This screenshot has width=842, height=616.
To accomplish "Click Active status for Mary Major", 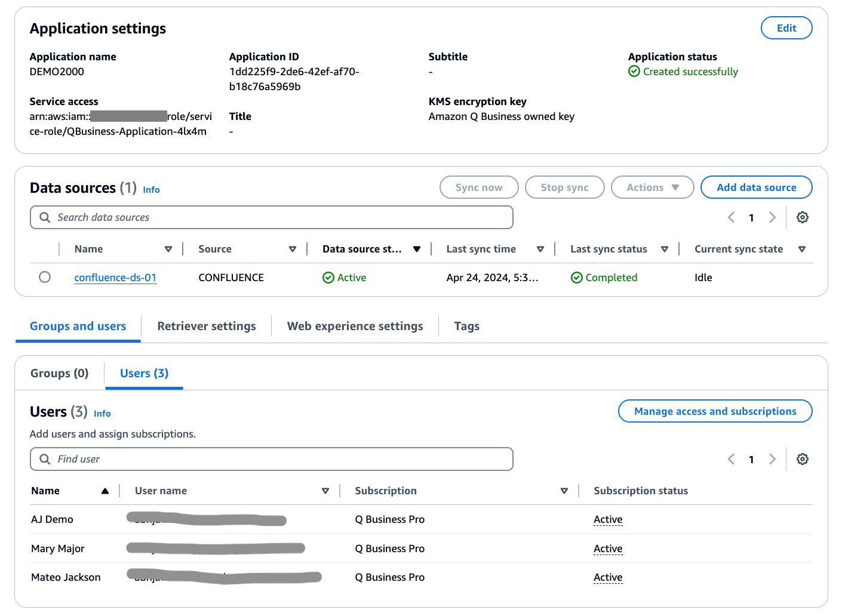I will tap(608, 549).
